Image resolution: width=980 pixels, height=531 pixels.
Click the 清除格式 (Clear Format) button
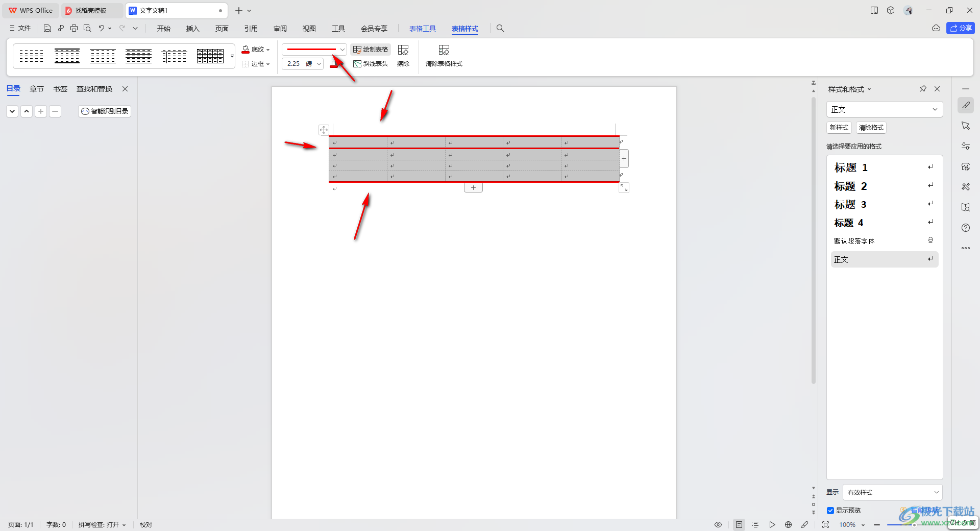(871, 128)
